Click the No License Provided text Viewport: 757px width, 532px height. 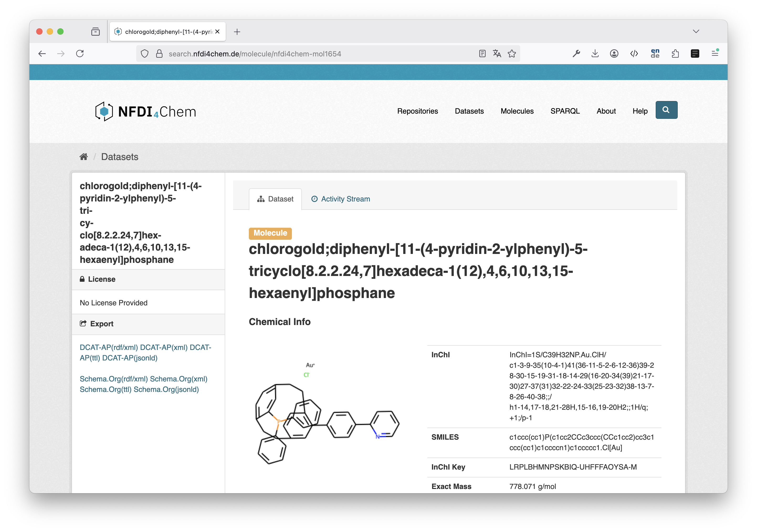113,303
